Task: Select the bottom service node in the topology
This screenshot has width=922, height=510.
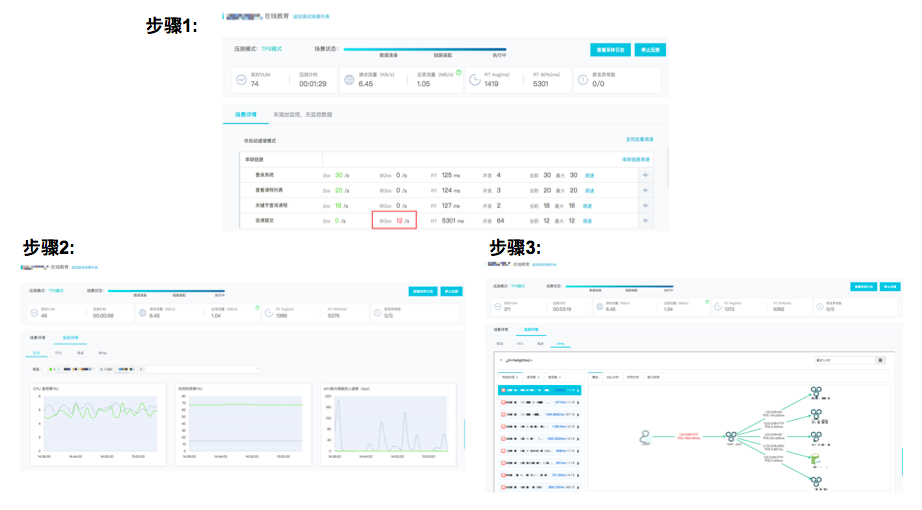Action: point(816,481)
